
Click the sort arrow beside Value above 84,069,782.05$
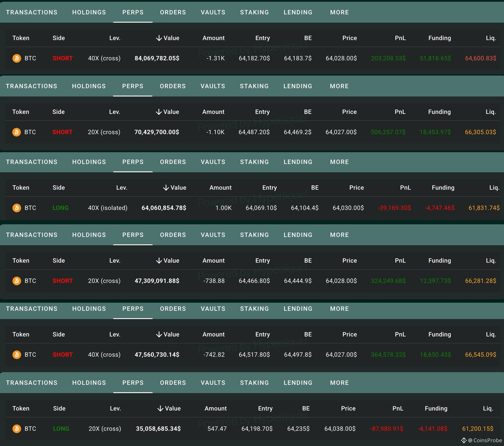point(159,38)
